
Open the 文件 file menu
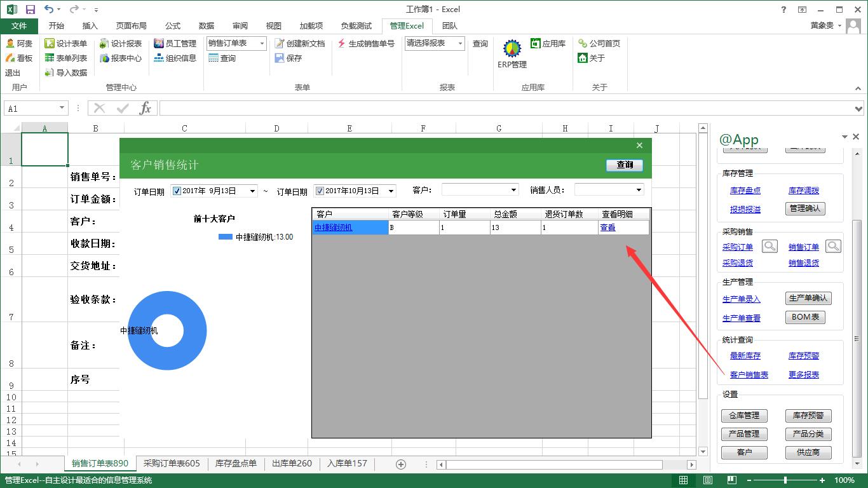point(19,26)
